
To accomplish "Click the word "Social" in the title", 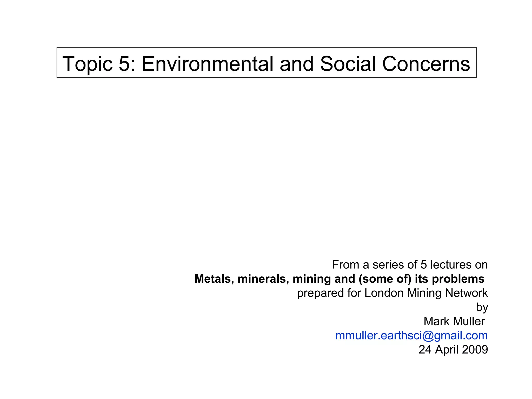I will coord(348,64).
